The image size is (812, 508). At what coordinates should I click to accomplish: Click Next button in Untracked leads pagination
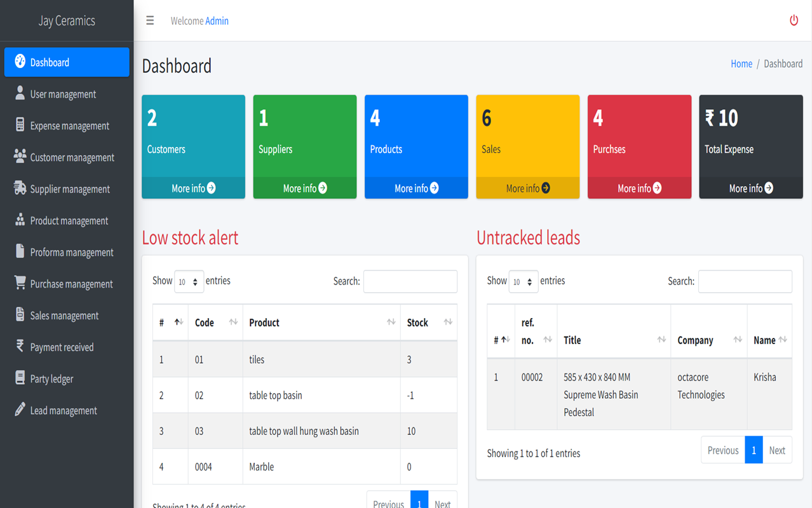pyautogui.click(x=777, y=450)
